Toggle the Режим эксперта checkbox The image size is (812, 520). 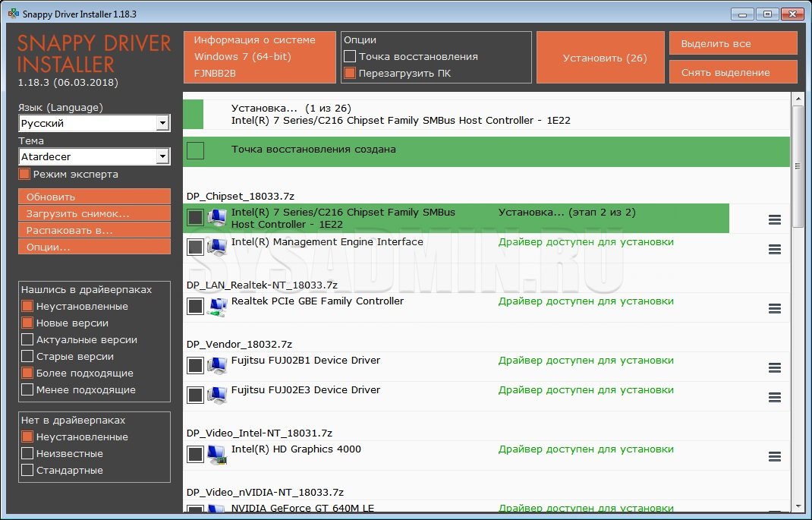click(x=25, y=175)
